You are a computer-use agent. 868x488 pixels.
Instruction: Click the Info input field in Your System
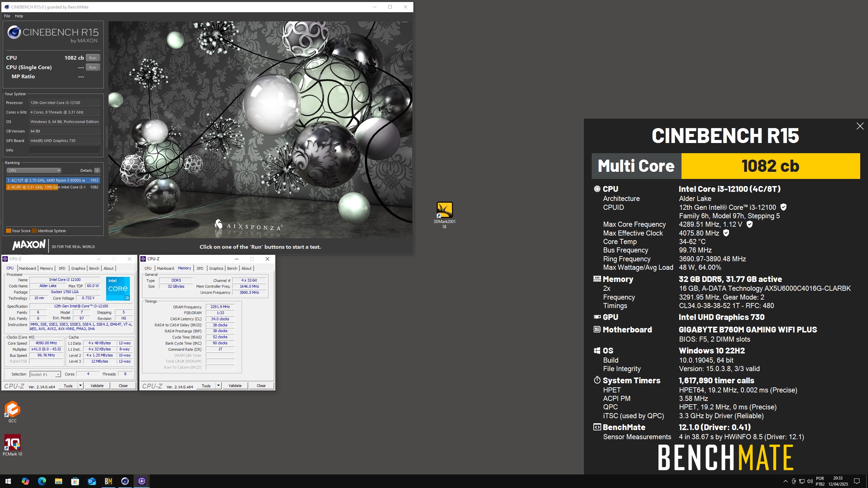coord(64,150)
